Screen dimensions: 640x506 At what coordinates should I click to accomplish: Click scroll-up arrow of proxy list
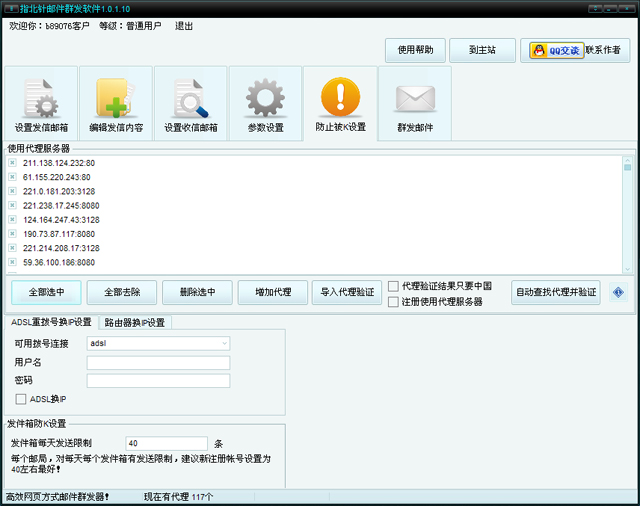coord(627,160)
